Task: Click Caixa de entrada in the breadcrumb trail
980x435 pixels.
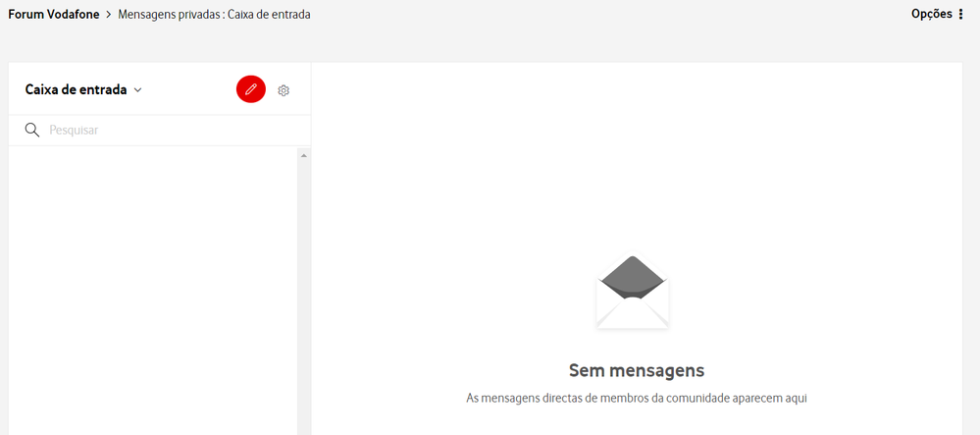Action: click(x=269, y=15)
